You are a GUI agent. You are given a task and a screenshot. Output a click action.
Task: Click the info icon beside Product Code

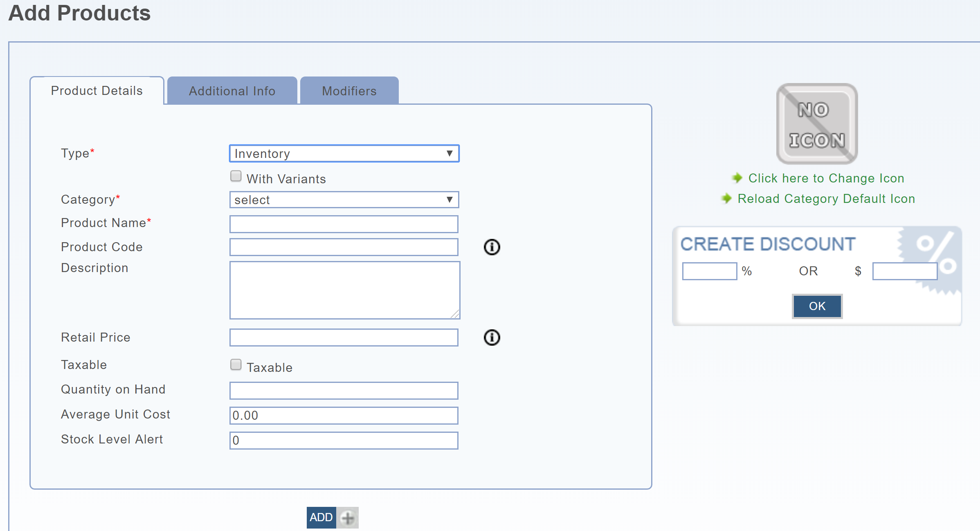tap(492, 247)
